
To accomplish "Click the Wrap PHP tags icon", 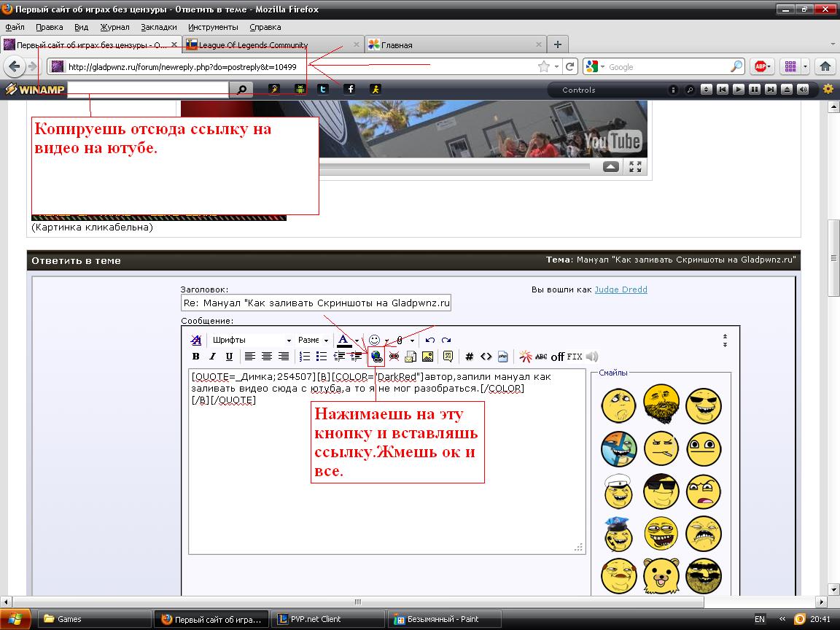I will click(x=503, y=357).
